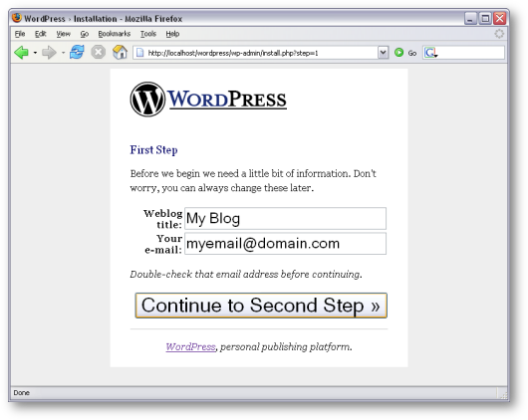This screenshot has width=528, height=420.
Task: Click the Weblog title input field
Action: coord(285,218)
